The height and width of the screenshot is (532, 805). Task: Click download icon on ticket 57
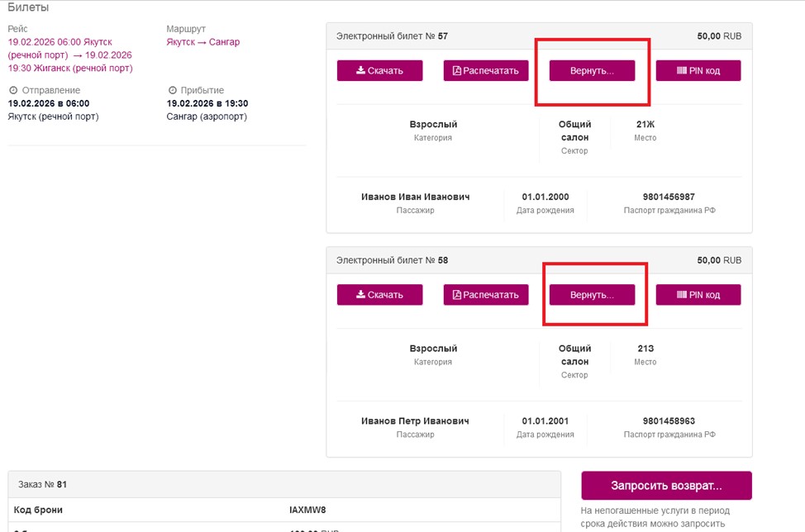361,70
